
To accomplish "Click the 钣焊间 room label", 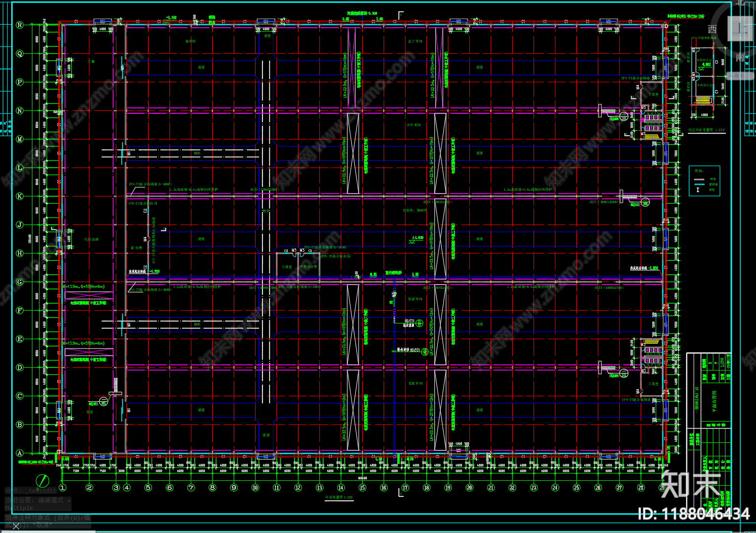I will [x=190, y=41].
